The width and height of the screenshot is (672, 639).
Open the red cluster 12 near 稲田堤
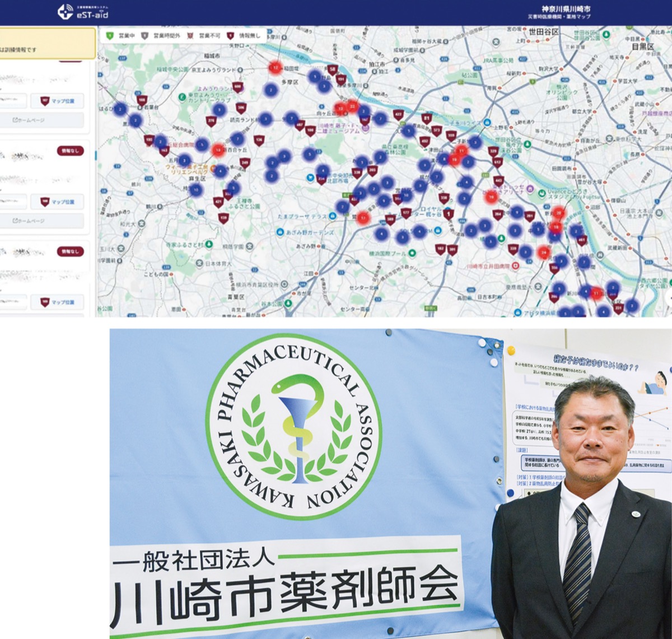(275, 68)
